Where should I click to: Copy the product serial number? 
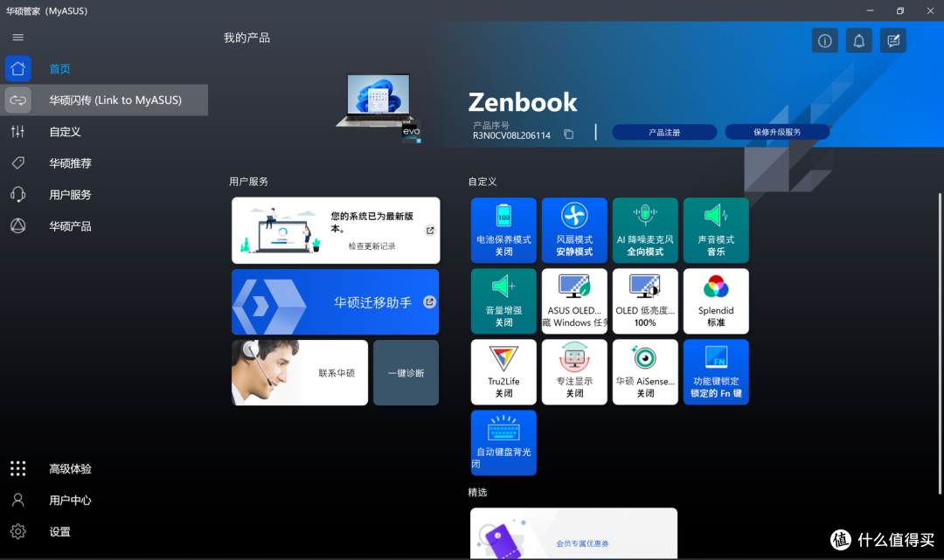(568, 135)
